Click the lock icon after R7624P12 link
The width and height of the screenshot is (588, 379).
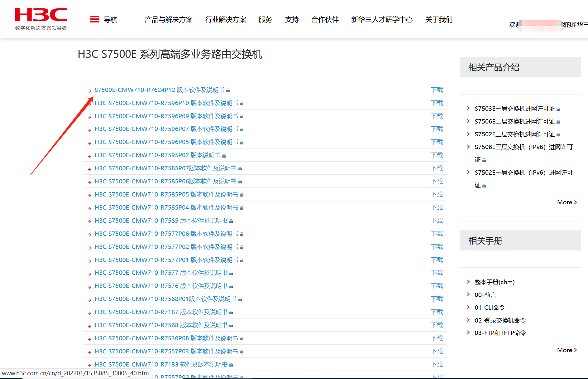point(228,90)
